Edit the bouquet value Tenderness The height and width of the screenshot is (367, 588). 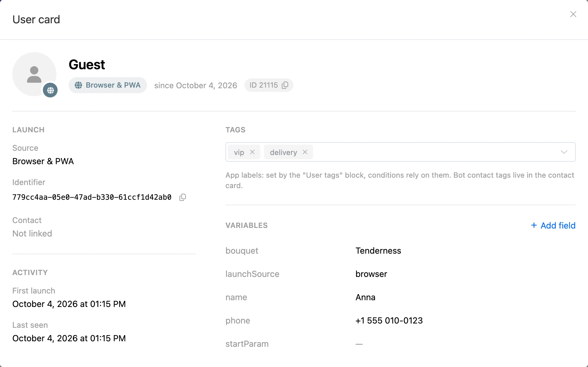tap(378, 251)
